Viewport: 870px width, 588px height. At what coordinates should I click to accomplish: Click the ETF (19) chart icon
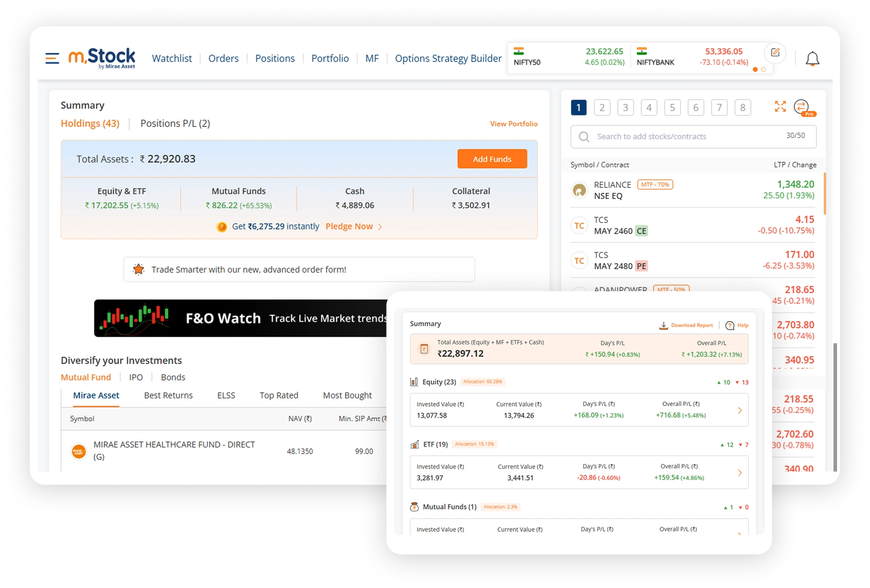pyautogui.click(x=415, y=444)
